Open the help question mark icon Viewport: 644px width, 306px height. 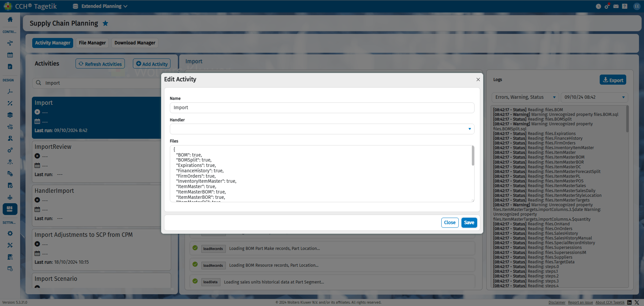(625, 6)
